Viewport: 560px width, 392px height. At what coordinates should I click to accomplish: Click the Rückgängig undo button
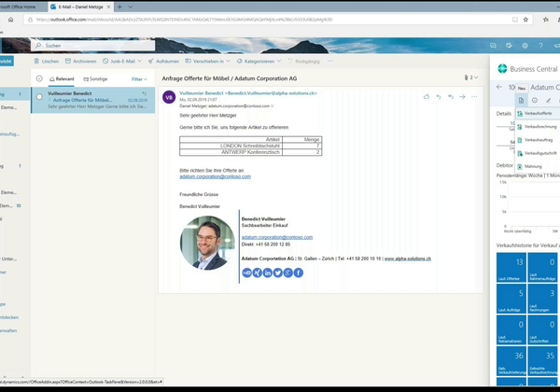pos(304,62)
